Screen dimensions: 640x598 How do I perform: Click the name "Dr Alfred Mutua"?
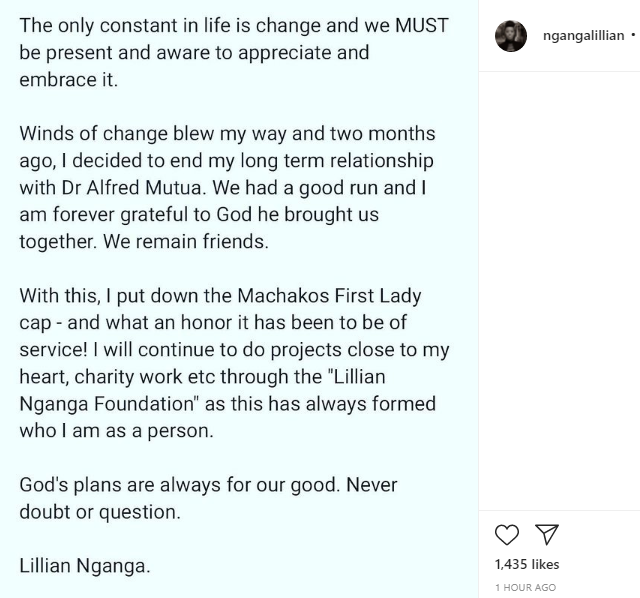131,188
